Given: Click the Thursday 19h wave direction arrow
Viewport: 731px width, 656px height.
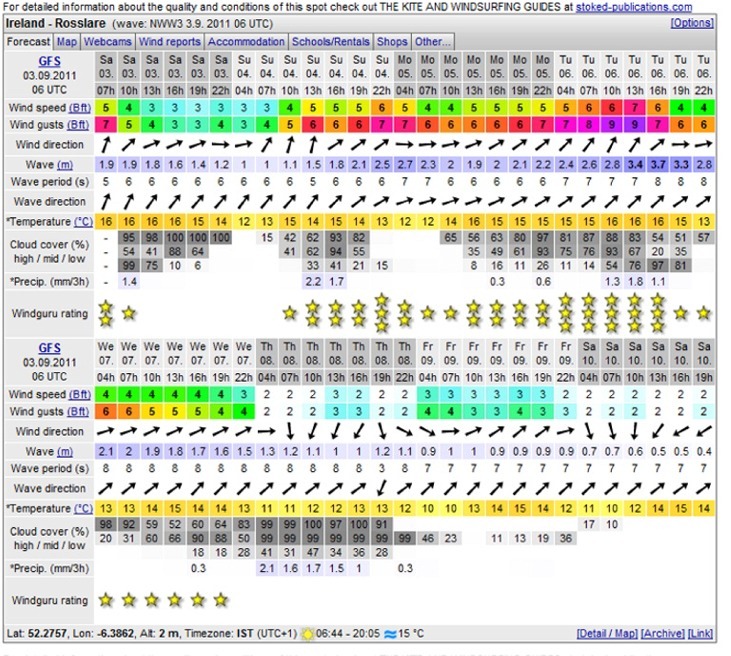Looking at the screenshot, I should (382, 488).
